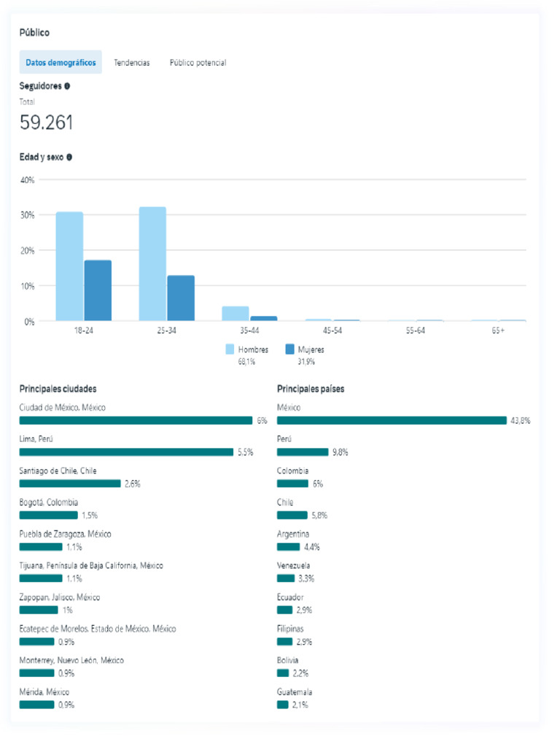Click the Tijuana, Península de Baja California label
Image resolution: width=560 pixels, height=747 pixels.
(91, 565)
